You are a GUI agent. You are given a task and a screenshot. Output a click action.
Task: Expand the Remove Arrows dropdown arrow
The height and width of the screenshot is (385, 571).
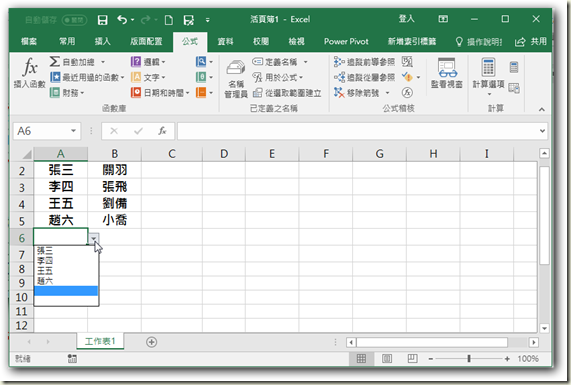click(x=387, y=93)
